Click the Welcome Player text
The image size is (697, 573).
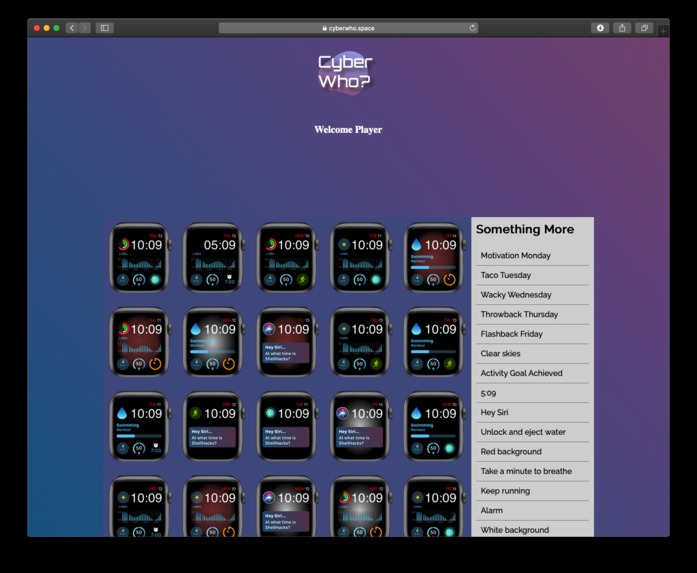point(348,130)
